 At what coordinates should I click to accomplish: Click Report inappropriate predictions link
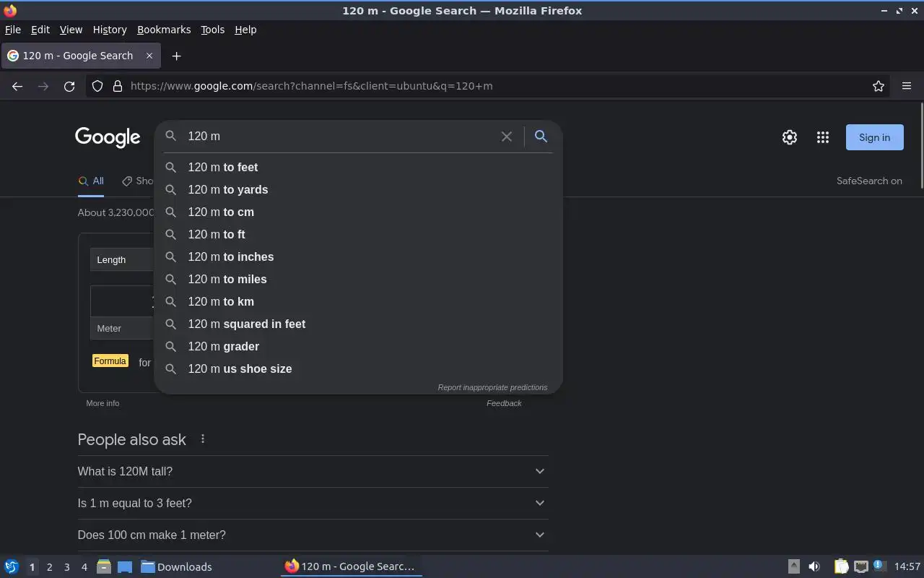coord(492,387)
